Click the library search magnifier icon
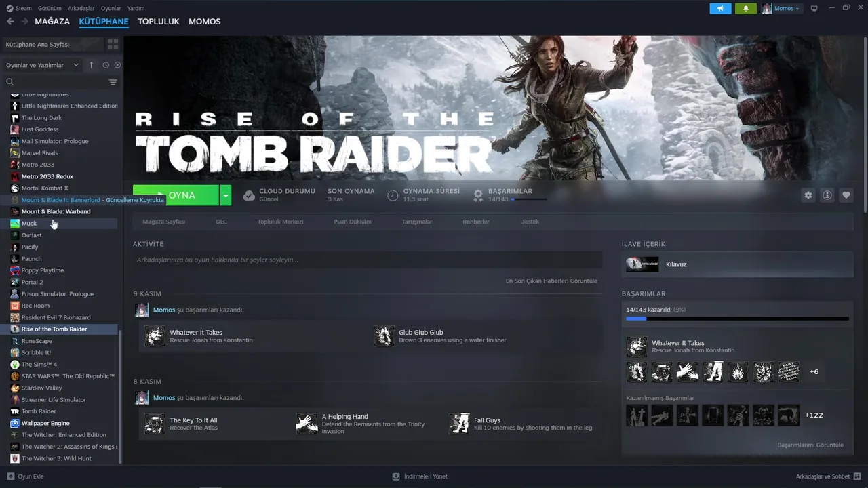The image size is (868, 488). pos(10,82)
